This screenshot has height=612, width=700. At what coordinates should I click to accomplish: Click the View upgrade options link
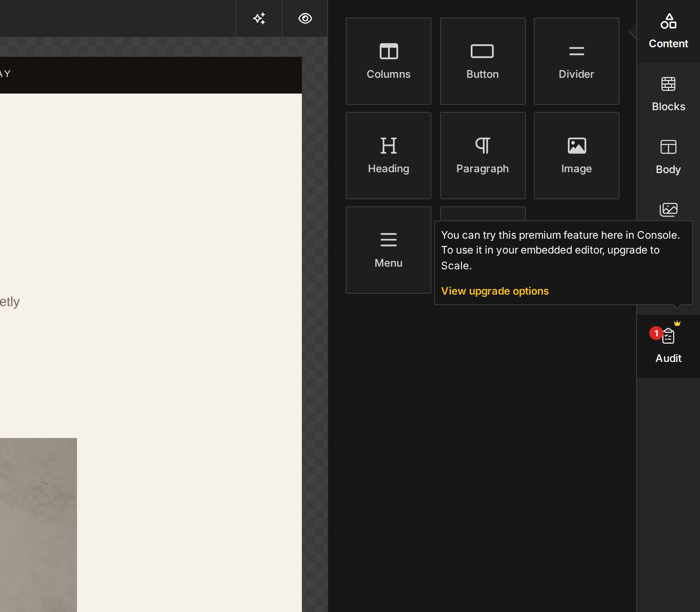tap(495, 291)
